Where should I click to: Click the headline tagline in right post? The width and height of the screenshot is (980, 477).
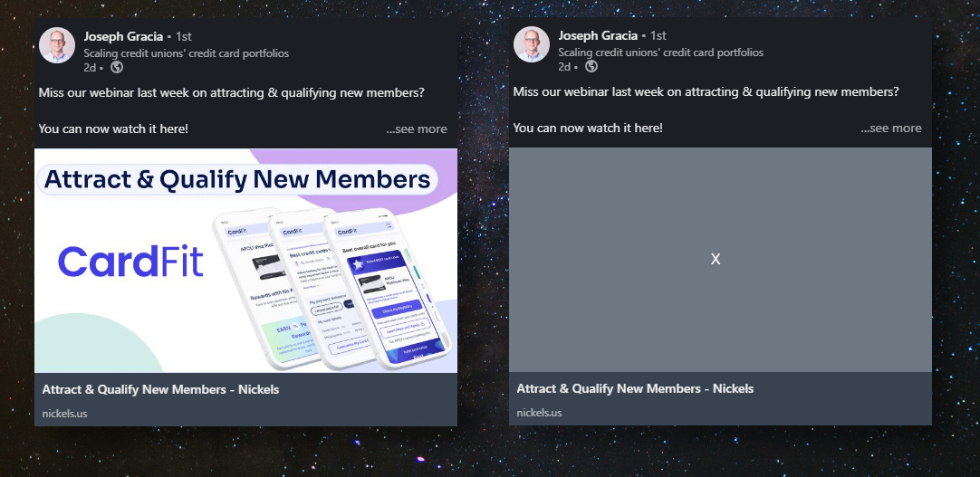(660, 52)
